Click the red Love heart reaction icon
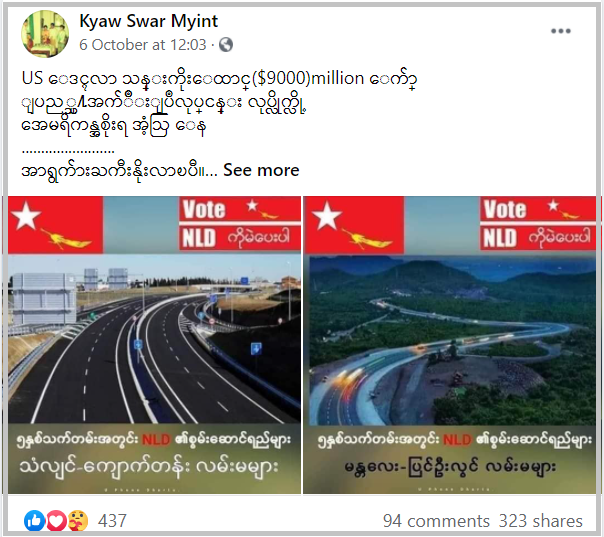 coord(56,521)
